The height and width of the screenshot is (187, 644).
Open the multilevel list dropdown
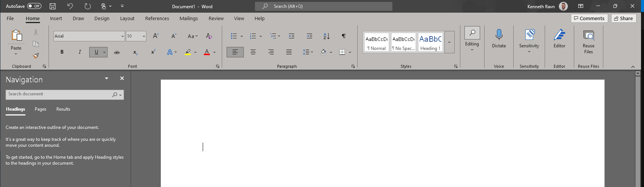click(279, 36)
